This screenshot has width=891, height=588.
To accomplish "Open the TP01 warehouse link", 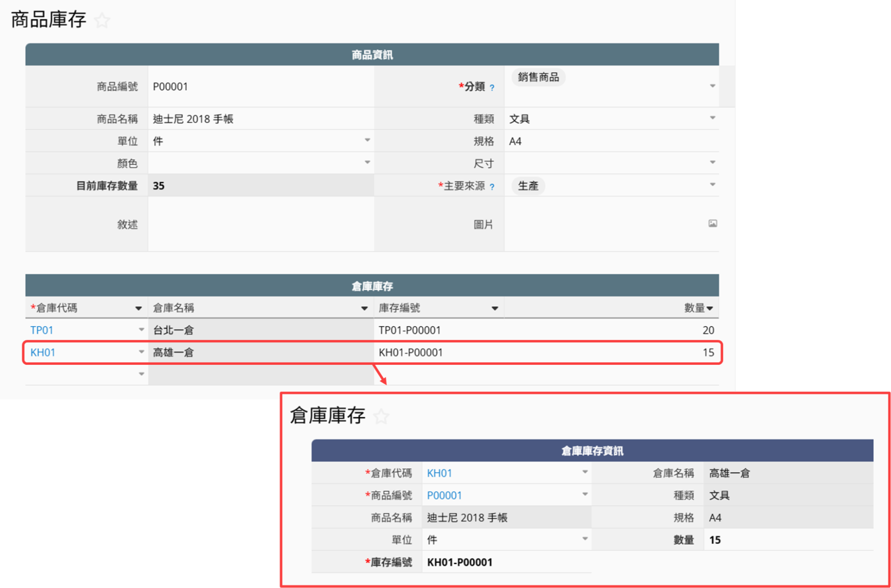I will (42, 330).
